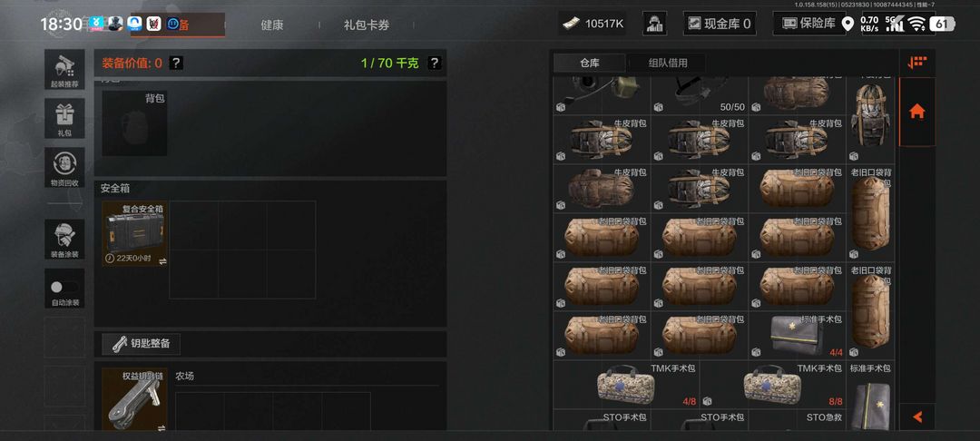
Task: Click the help icon beside 装备价值
Action: click(x=176, y=63)
